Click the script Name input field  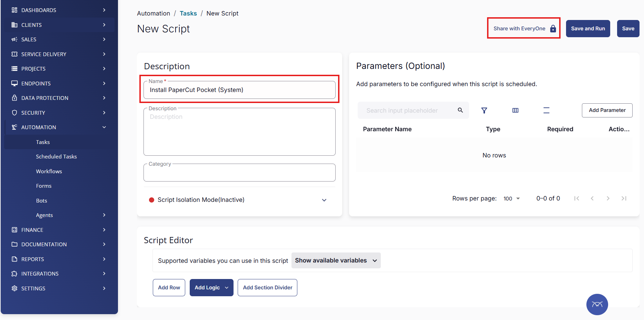pos(239,90)
